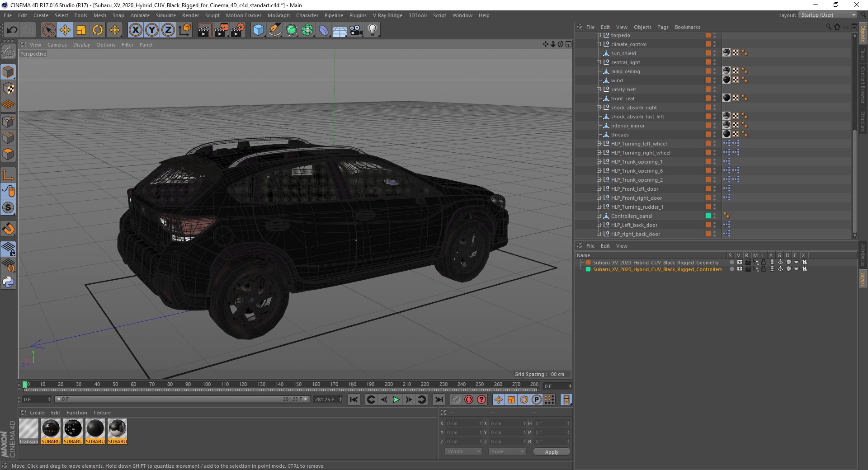Go to end of animation

click(x=439, y=399)
